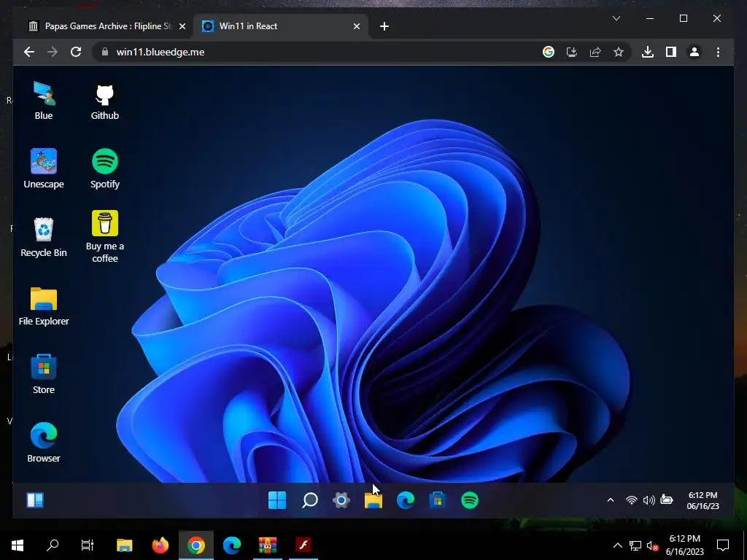The width and height of the screenshot is (747, 560).
Task: Toggle Chrome side panel
Action: [x=671, y=52]
